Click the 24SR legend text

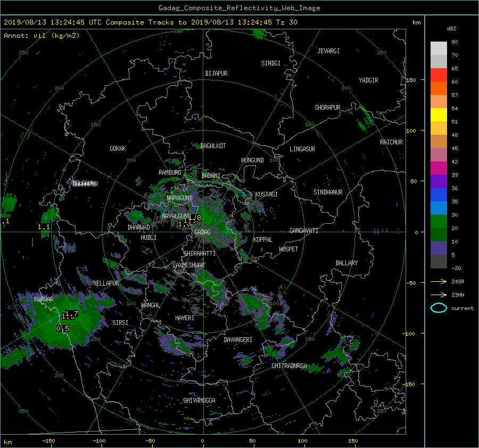pyautogui.click(x=458, y=282)
